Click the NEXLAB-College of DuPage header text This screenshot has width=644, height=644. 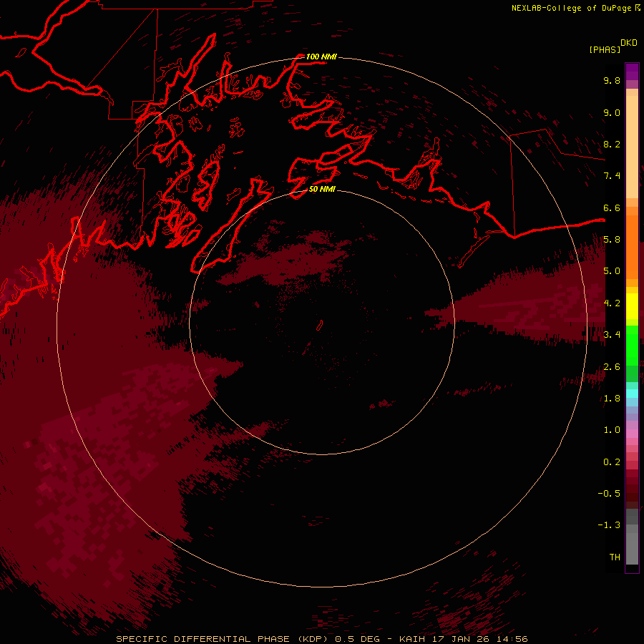pyautogui.click(x=571, y=8)
